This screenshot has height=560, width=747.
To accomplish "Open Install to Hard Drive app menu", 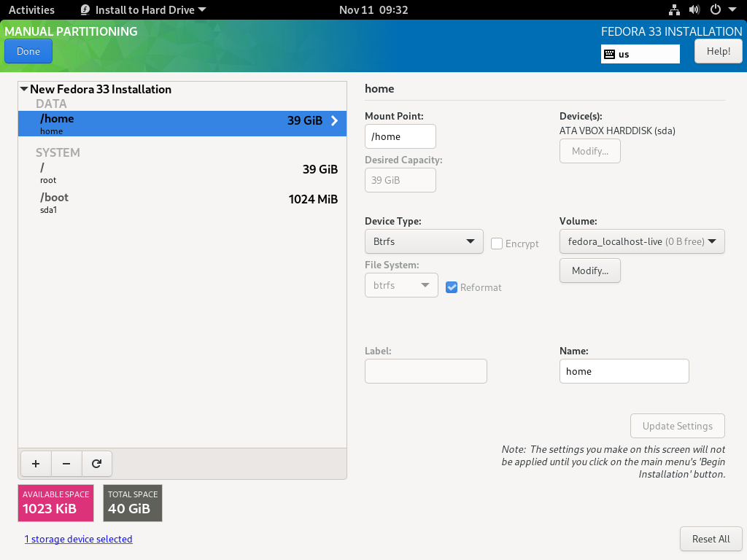I will 143,10.
